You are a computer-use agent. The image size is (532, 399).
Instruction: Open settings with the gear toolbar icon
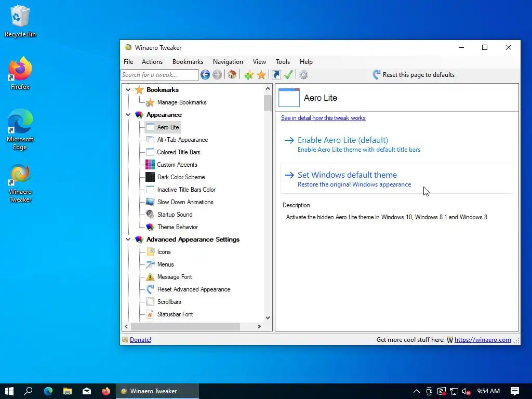303,75
